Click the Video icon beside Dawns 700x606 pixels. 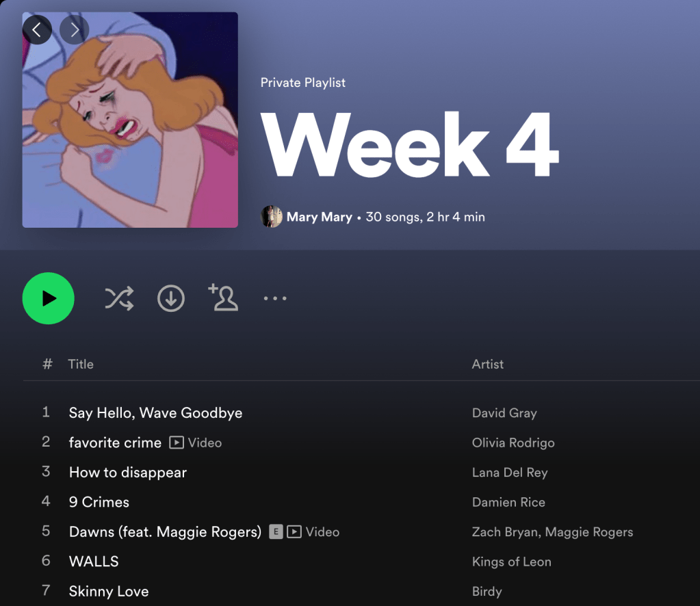[x=294, y=532]
